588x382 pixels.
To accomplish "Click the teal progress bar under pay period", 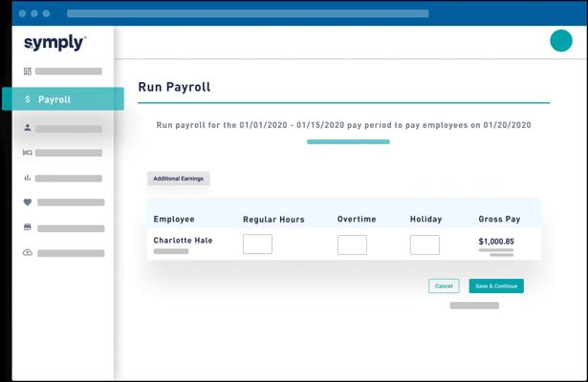I will [x=348, y=142].
